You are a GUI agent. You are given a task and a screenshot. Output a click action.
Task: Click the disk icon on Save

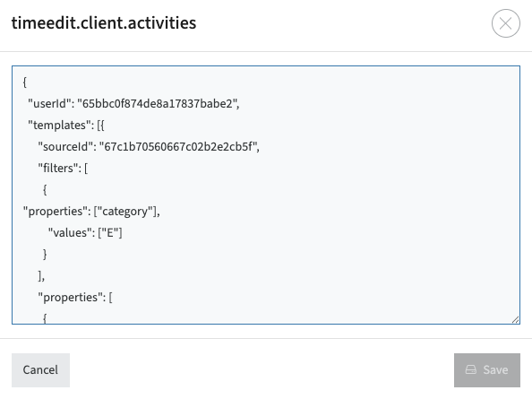pyautogui.click(x=471, y=369)
